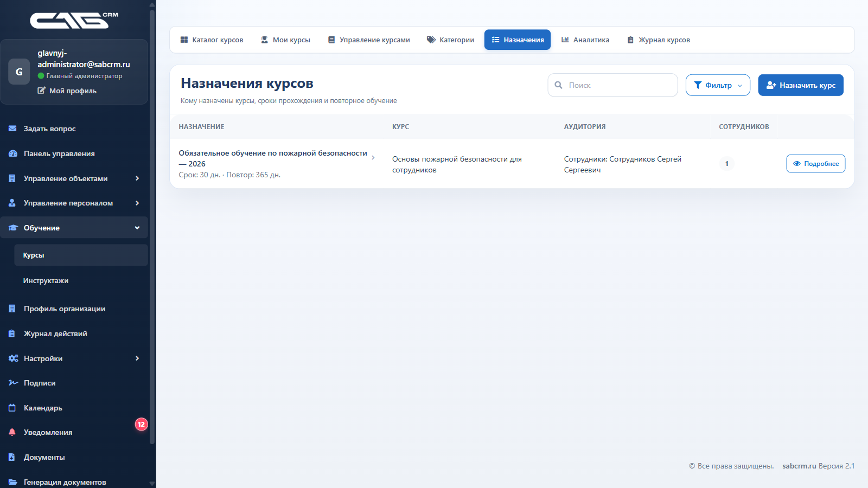
Task: Click the notification badge showing 12
Action: point(141,424)
